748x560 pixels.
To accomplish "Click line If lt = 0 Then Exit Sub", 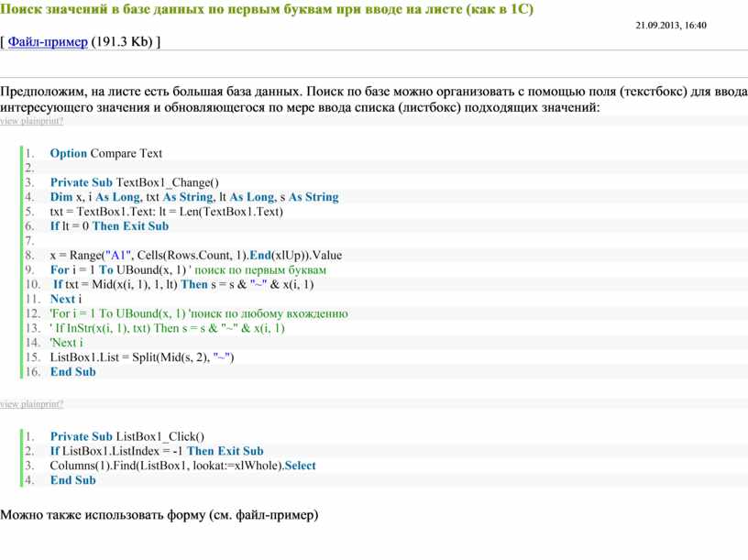I will pos(109,225).
